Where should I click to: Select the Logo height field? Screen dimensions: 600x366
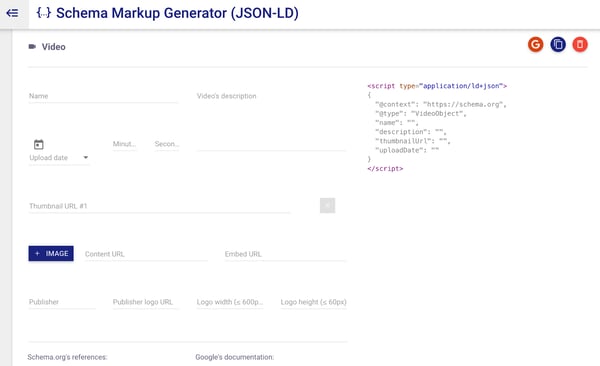(313, 302)
